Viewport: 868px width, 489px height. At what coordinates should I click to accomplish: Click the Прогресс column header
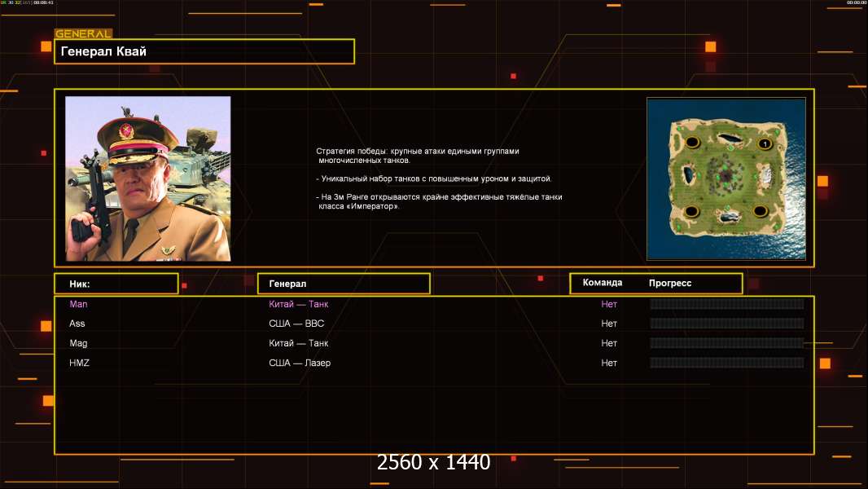click(670, 283)
